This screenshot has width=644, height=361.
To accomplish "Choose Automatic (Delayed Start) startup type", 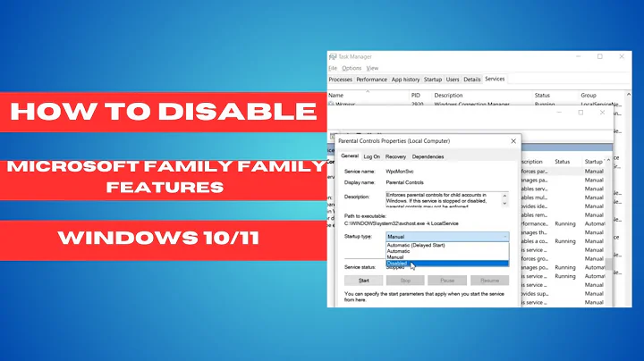I will tap(447, 246).
